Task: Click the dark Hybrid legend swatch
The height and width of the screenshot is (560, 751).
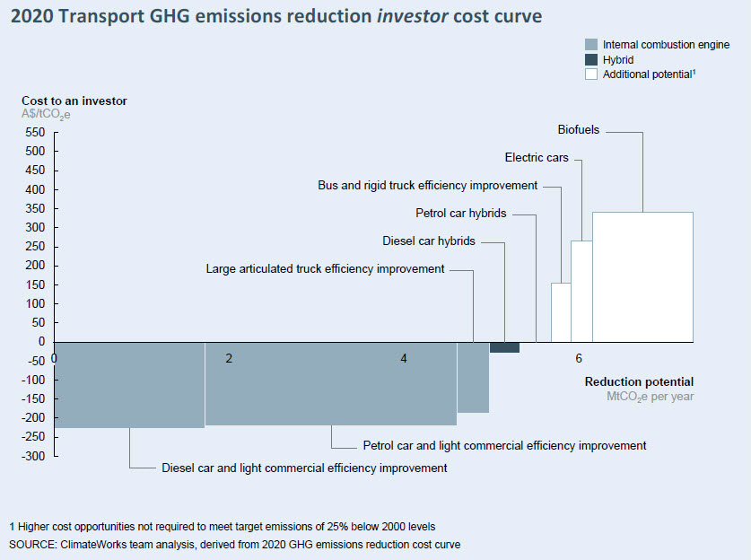Action: [x=590, y=60]
